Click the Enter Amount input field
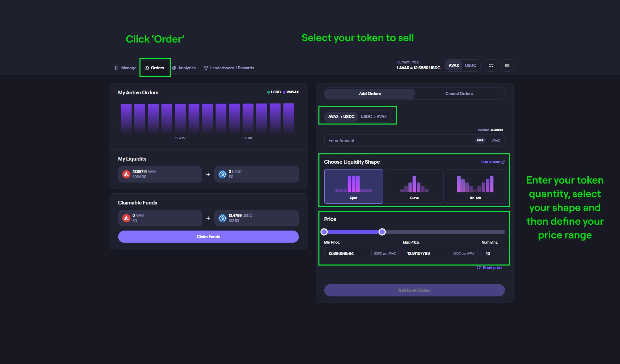620x364 pixels. pyautogui.click(x=395, y=141)
